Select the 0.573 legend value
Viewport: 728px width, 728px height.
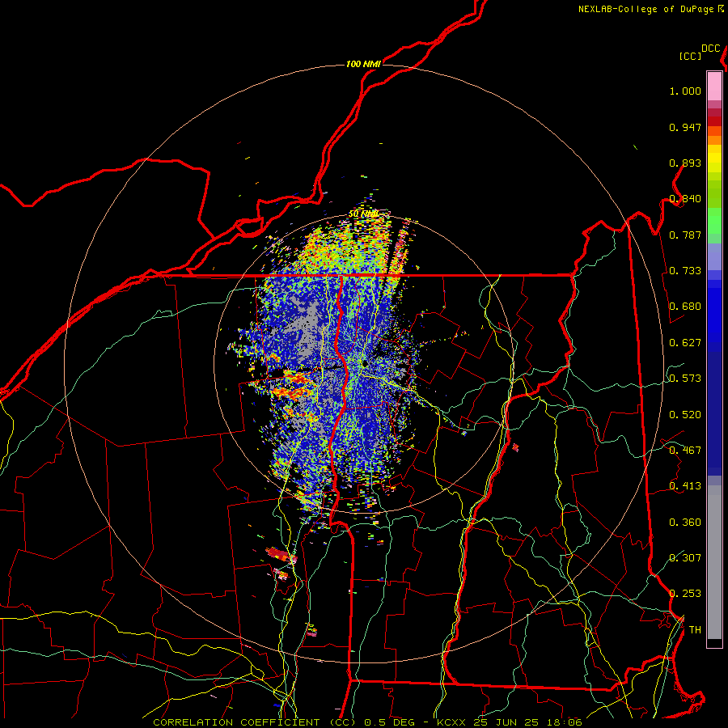coord(685,379)
